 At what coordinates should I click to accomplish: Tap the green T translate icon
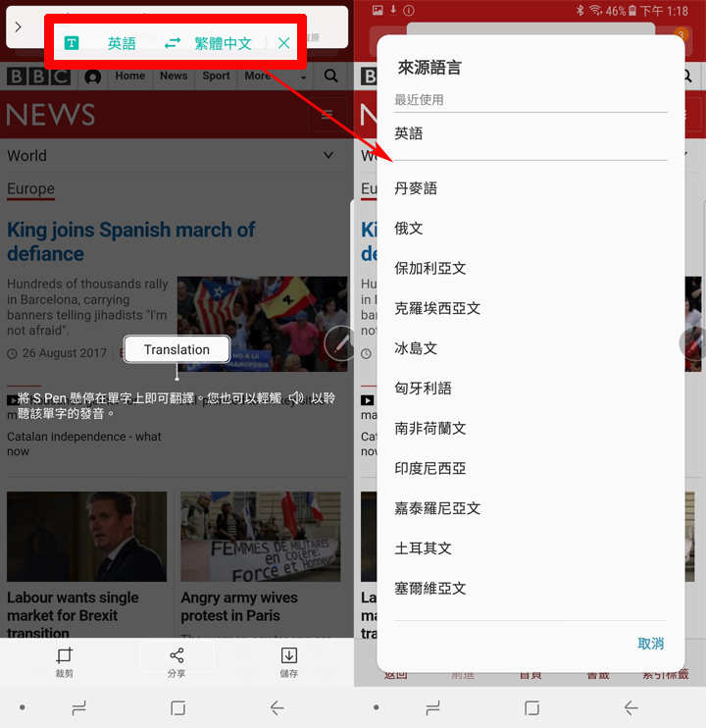72,43
